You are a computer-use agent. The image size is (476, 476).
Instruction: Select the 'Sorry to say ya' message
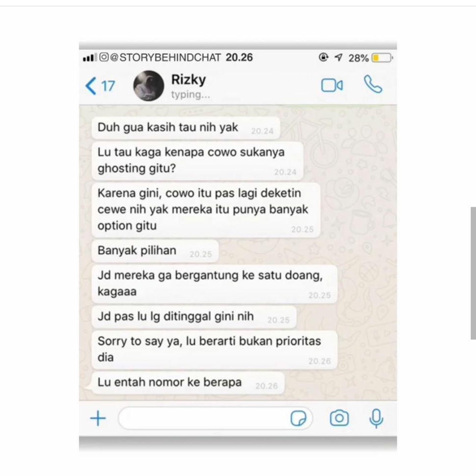(x=214, y=350)
